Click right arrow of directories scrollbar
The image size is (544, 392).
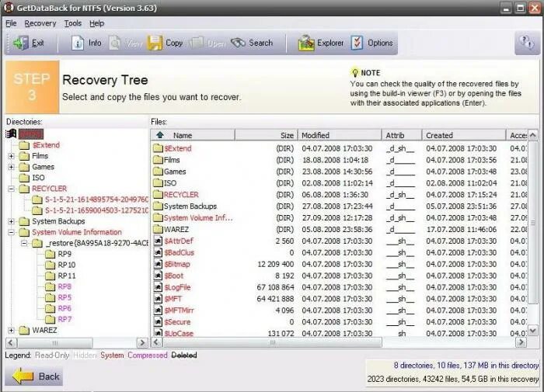click(x=142, y=343)
